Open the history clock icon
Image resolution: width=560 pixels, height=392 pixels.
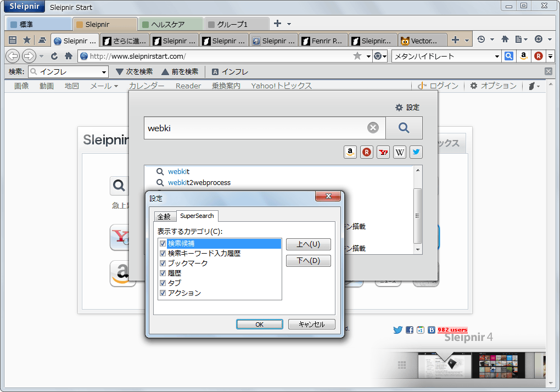click(481, 40)
